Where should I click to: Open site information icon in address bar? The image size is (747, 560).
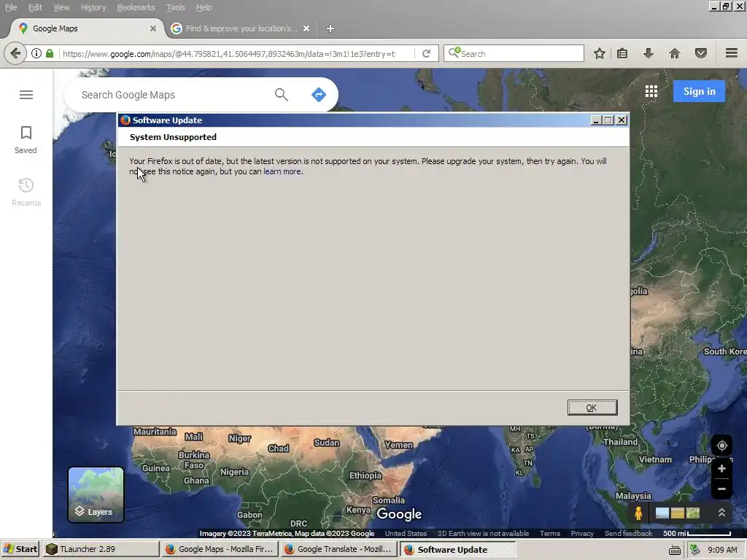coord(36,53)
